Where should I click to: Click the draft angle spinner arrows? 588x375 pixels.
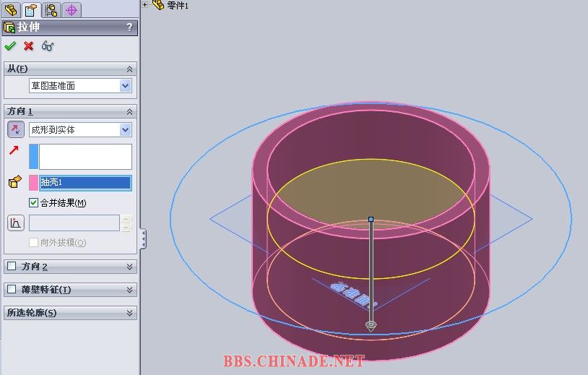126,223
